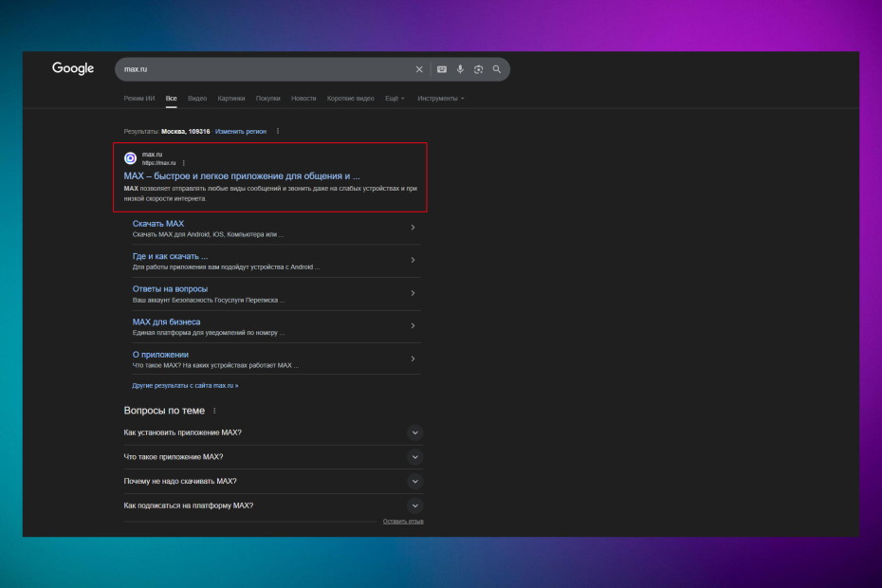882x588 pixels.
Task: Open three-dot menu beside Изменить регион
Action: [x=278, y=131]
